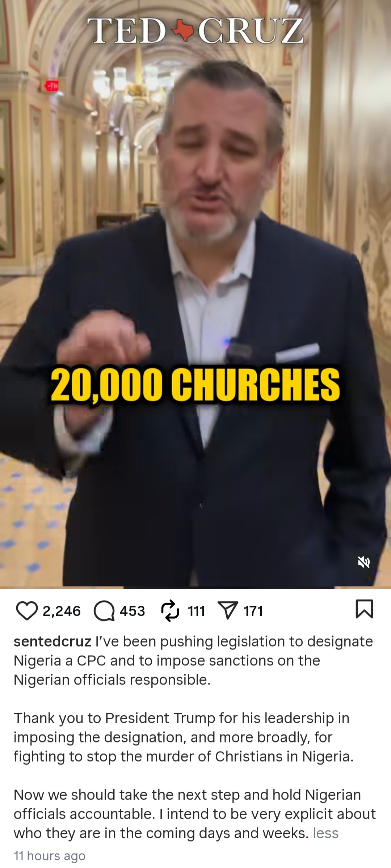Tap caption paragraph about holding officials accountable

195,814
